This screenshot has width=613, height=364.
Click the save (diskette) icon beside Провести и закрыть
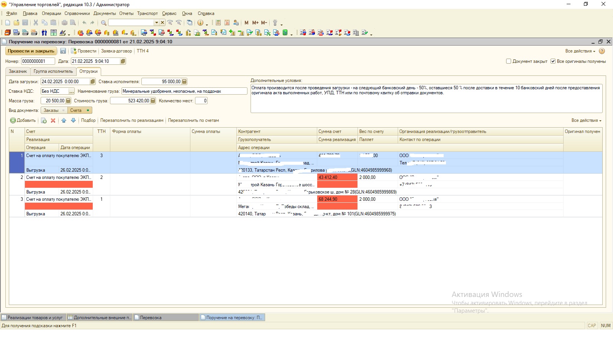[63, 51]
